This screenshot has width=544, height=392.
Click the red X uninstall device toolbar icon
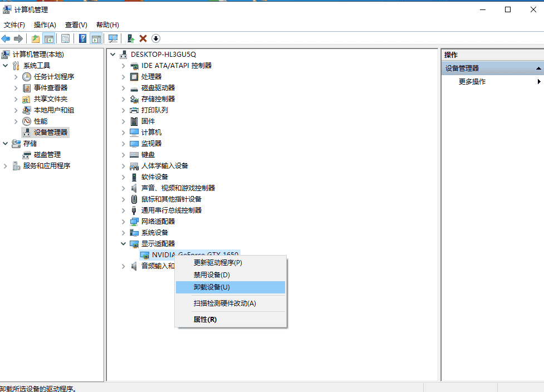tap(144, 38)
